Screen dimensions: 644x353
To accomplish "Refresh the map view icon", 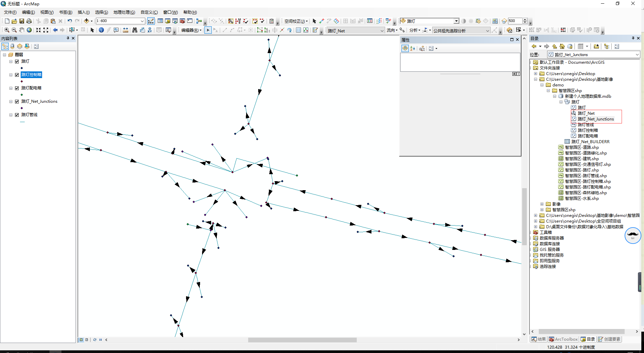I will pos(95,340).
